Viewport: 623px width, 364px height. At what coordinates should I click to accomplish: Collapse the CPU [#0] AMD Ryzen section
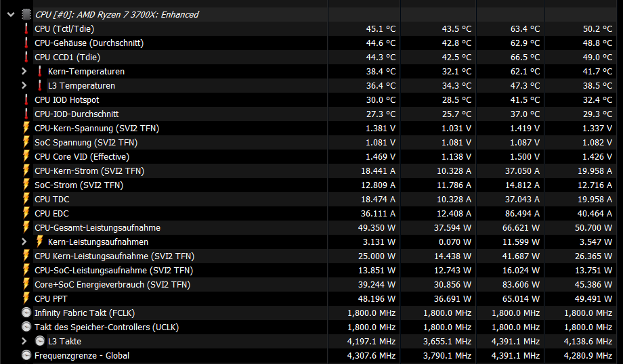(11, 15)
